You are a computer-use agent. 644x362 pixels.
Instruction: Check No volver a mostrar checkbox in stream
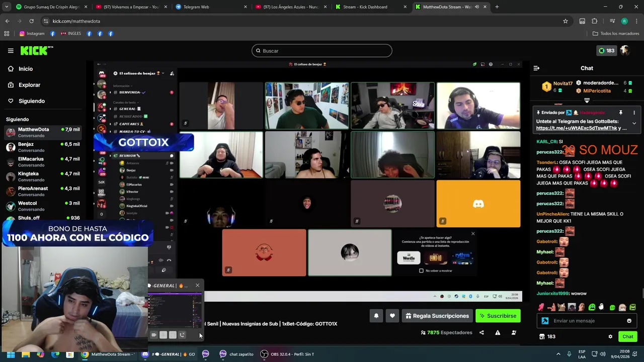coord(422,270)
